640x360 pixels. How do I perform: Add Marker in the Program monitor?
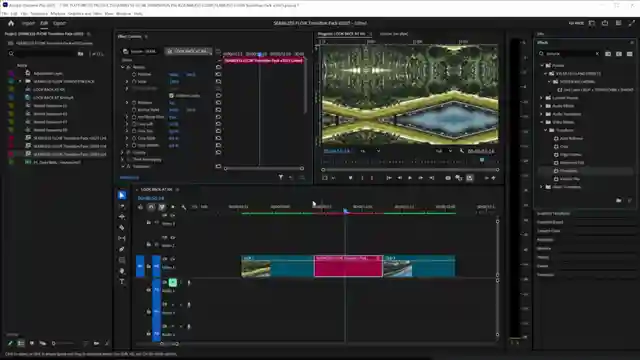[x=350, y=178]
